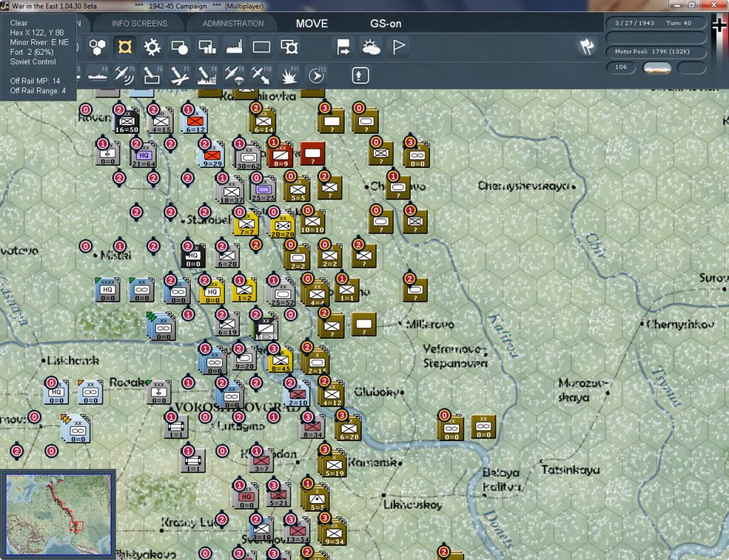The image size is (729, 560).
Task: Select the XXXX army group HQ counter
Action: coord(107,290)
